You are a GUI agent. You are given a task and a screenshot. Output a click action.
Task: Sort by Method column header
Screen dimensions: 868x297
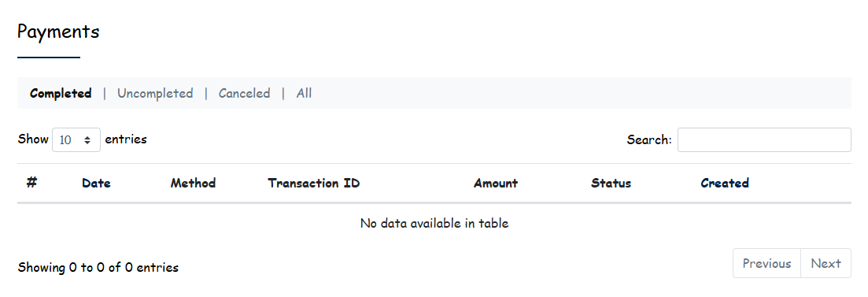pos(194,183)
